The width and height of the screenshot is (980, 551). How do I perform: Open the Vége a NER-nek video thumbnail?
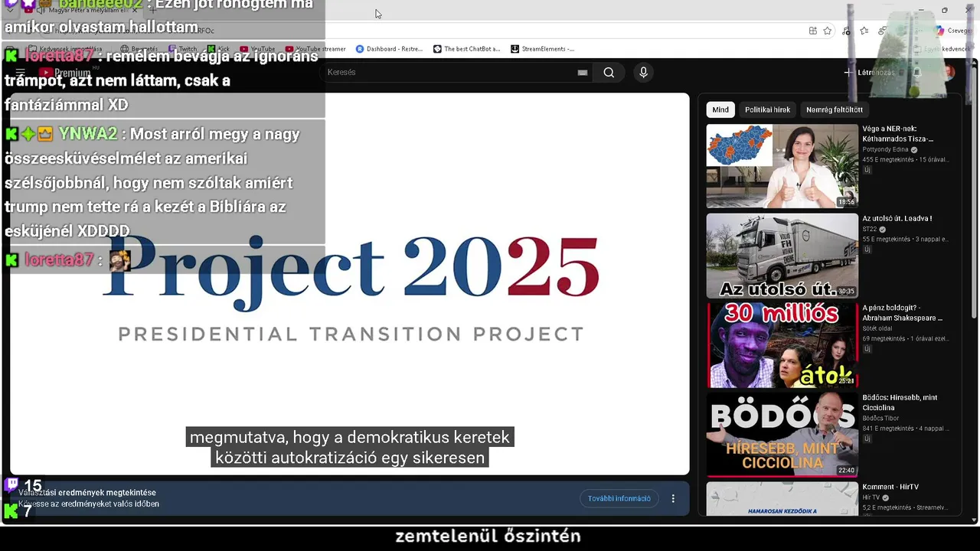(x=782, y=166)
